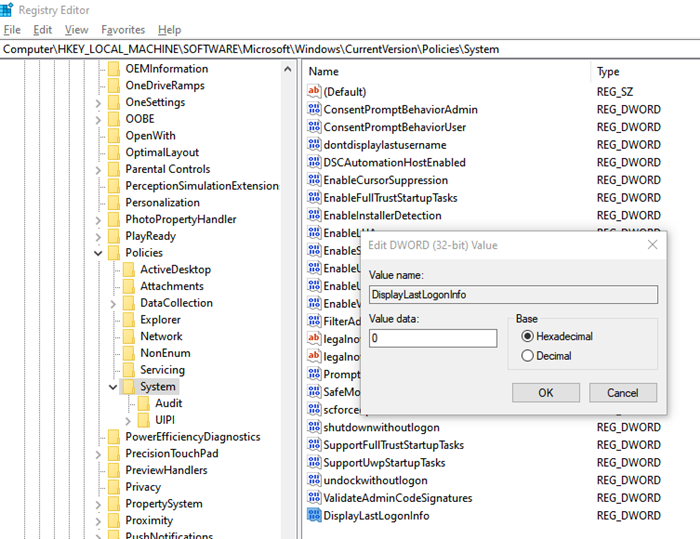The width and height of the screenshot is (700, 539).
Task: Open the Edit menu
Action: tap(42, 30)
